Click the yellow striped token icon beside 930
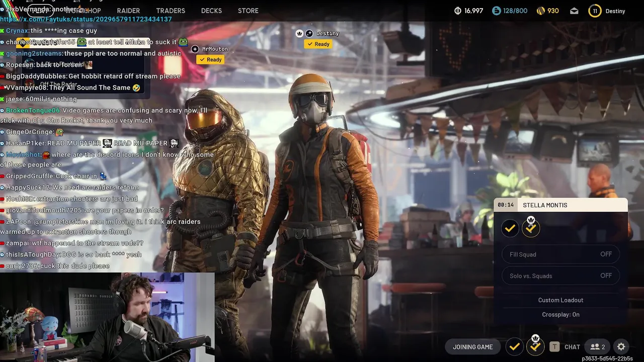 click(541, 11)
